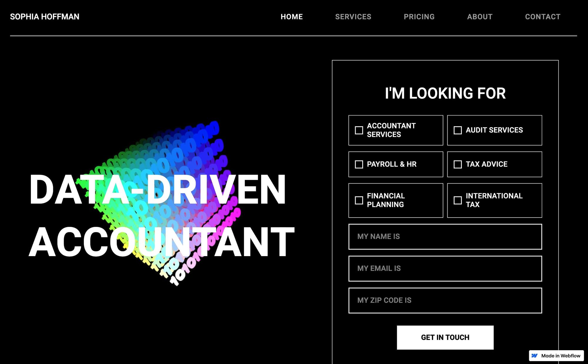Click the Webflow logo icon in badge
588x364 pixels.
pos(534,356)
